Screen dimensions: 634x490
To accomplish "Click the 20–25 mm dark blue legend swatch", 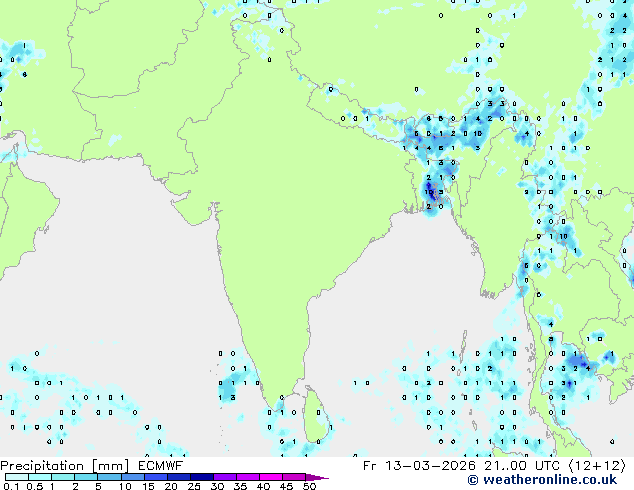I will tap(178, 477).
